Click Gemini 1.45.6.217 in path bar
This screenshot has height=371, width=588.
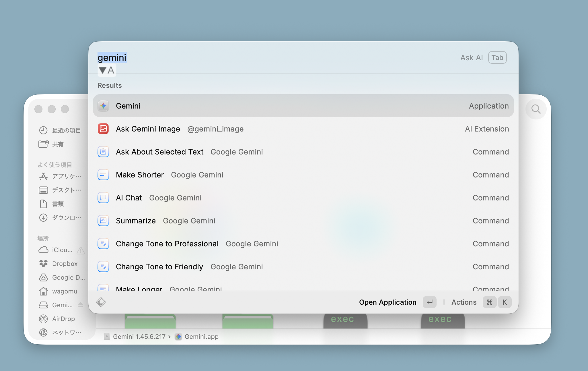point(139,337)
